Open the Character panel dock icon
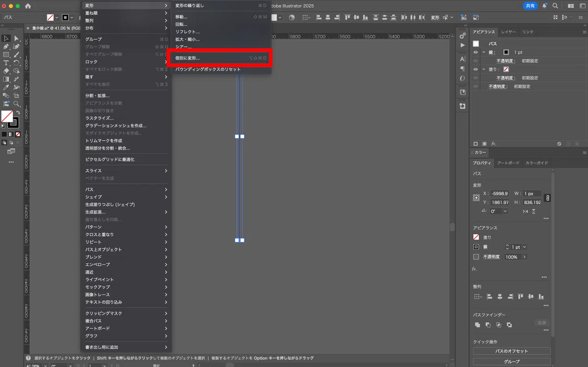588x367 pixels. 463,58
